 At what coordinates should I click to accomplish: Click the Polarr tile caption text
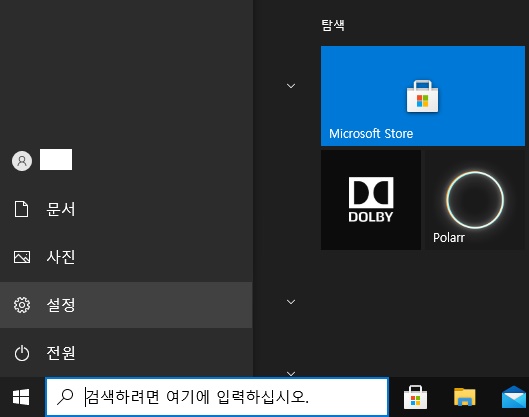click(449, 238)
